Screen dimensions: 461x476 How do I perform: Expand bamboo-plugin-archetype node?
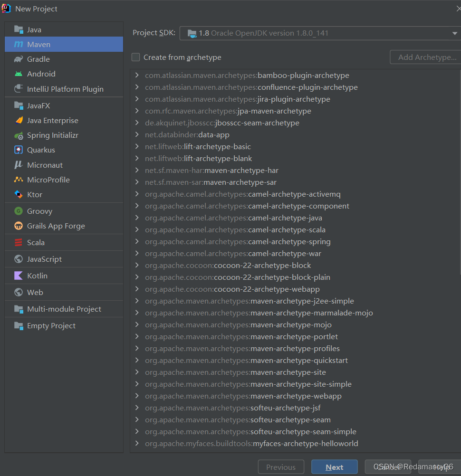[x=137, y=75]
